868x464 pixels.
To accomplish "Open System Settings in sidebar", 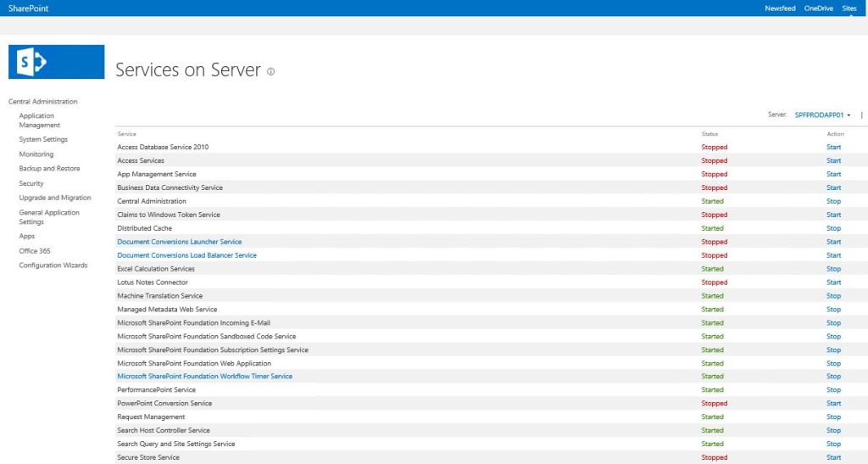I will 43,139.
